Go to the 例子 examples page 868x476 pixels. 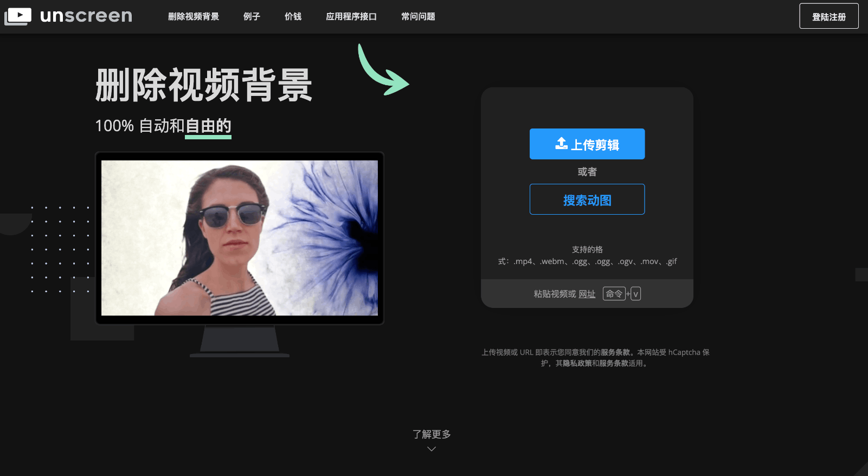tap(252, 17)
